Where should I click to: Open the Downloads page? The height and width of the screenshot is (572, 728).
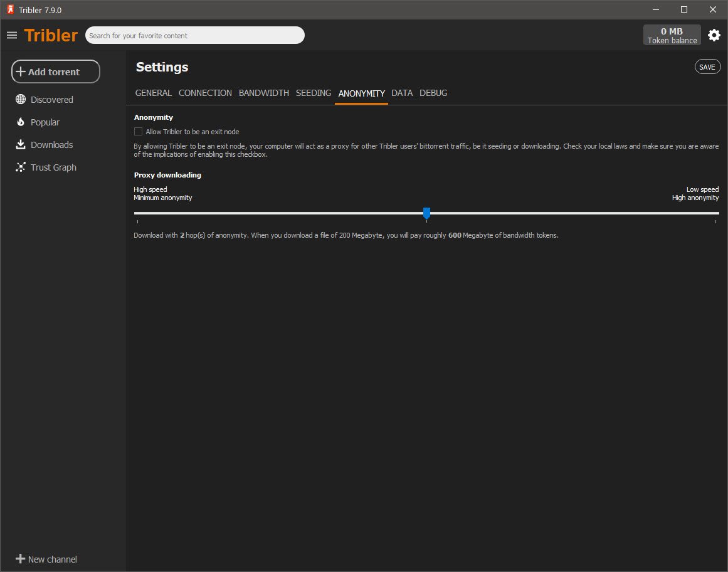tap(51, 145)
